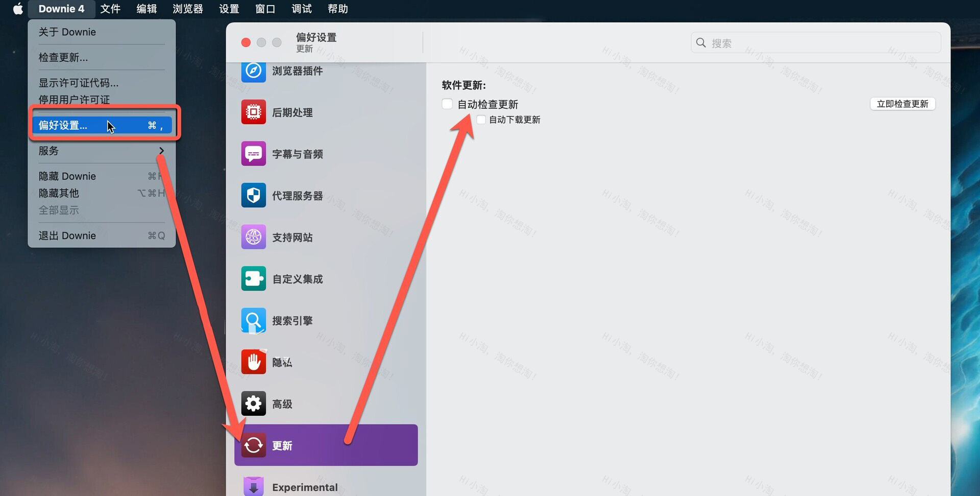Open the 编辑 menu
Viewport: 980px width, 496px height.
coord(146,9)
